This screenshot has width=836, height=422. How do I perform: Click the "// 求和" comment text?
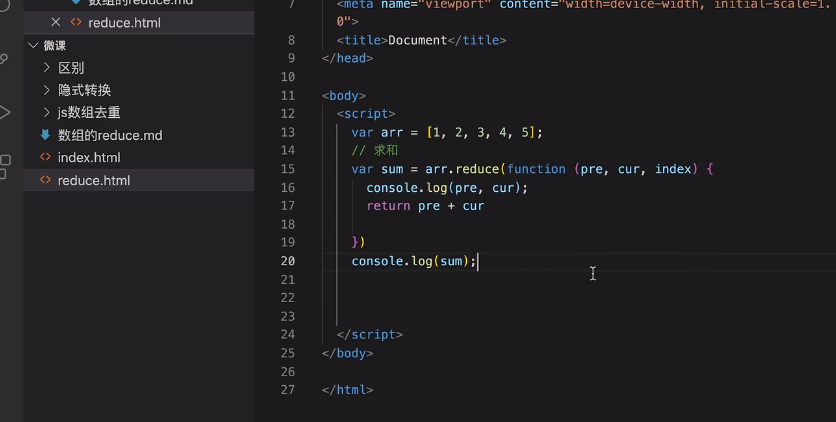[374, 150]
